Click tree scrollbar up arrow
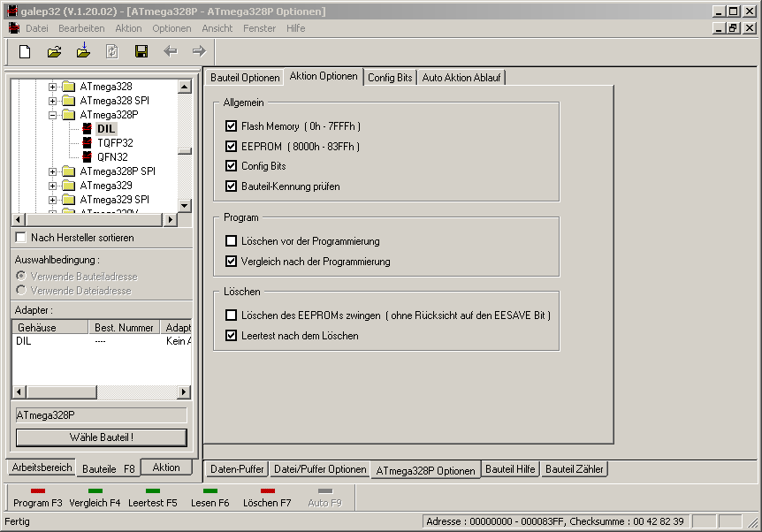The image size is (762, 532). click(x=185, y=87)
